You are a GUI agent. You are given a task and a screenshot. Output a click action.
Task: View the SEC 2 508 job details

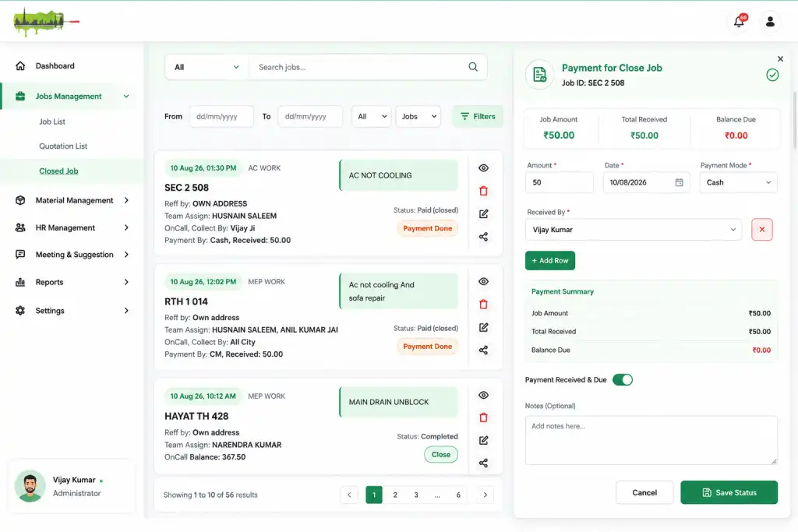click(x=483, y=167)
